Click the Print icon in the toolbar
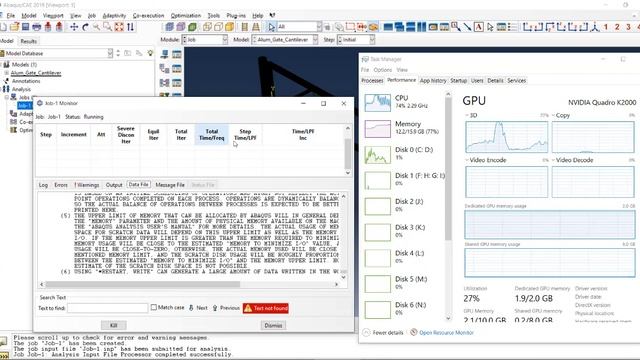This screenshot has width=640, height=360. coord(37,27)
